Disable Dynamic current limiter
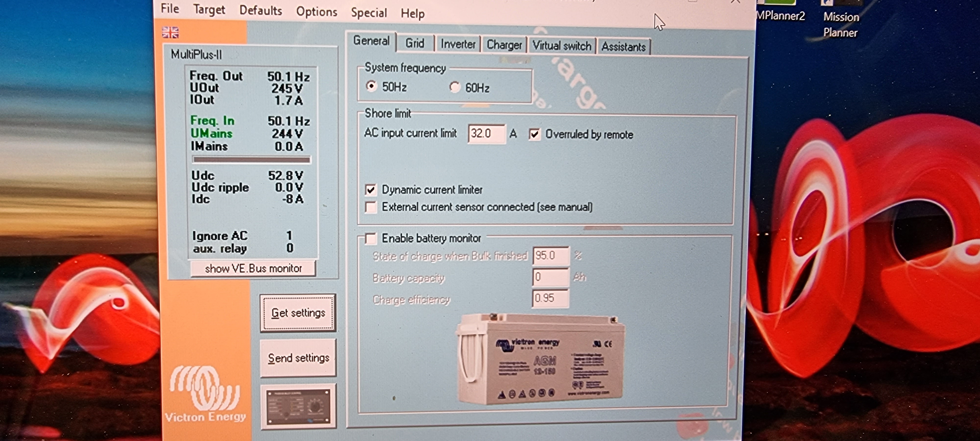The height and width of the screenshot is (441, 980). click(370, 189)
